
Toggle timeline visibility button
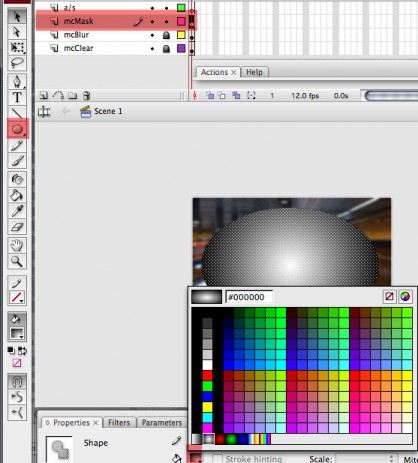tap(44, 112)
